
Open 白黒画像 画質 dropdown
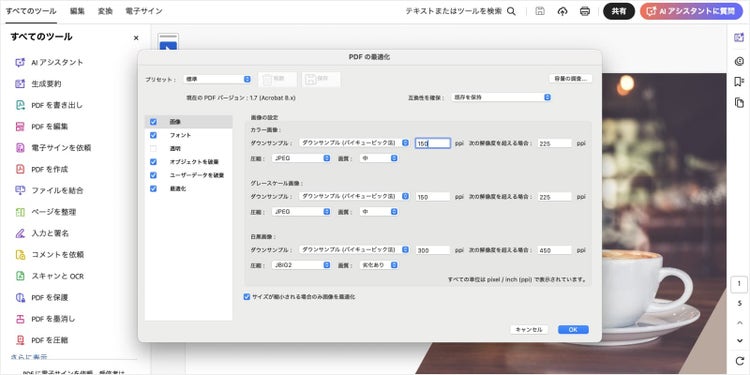tap(379, 265)
